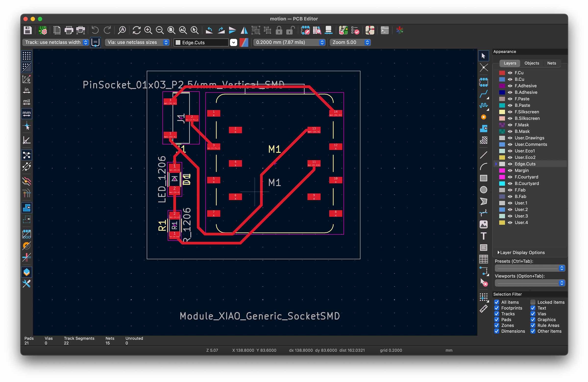Viewport: 588px width, 382px height.
Task: Click the Refresh view icon
Action: [136, 30]
